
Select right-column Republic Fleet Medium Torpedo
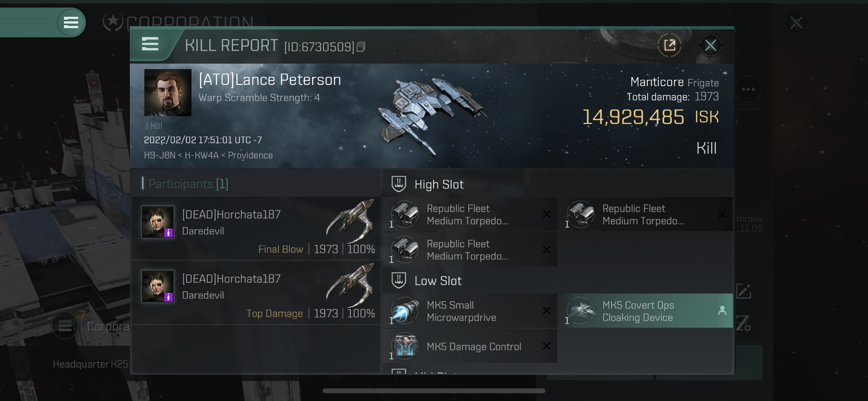[x=645, y=214]
